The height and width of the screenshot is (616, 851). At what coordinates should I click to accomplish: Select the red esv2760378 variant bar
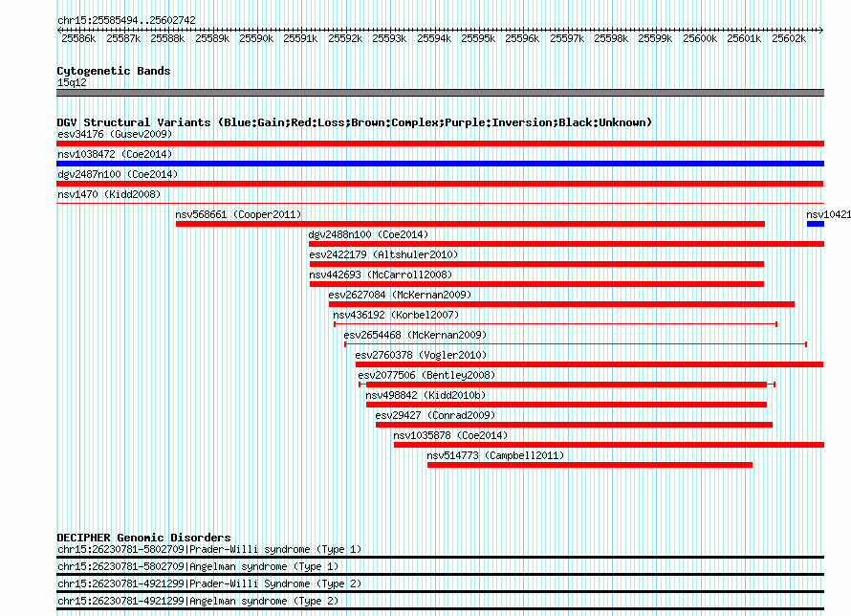589,364
